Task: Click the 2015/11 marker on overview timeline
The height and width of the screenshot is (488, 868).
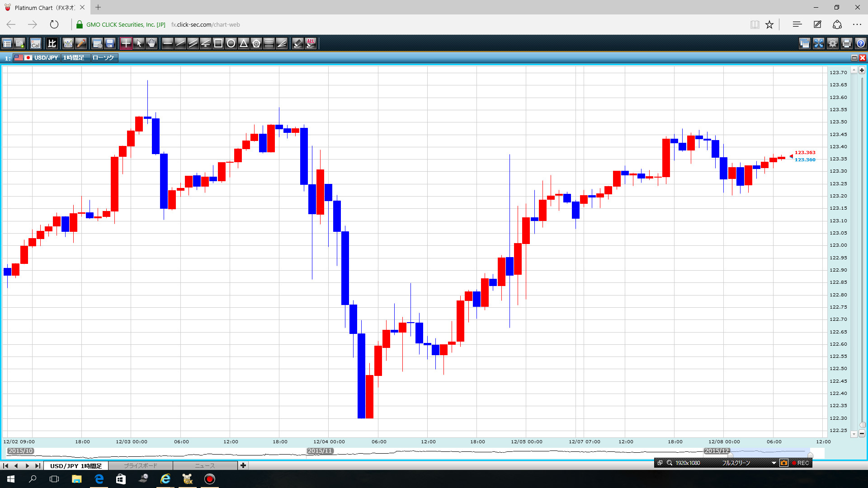Action: (x=320, y=451)
